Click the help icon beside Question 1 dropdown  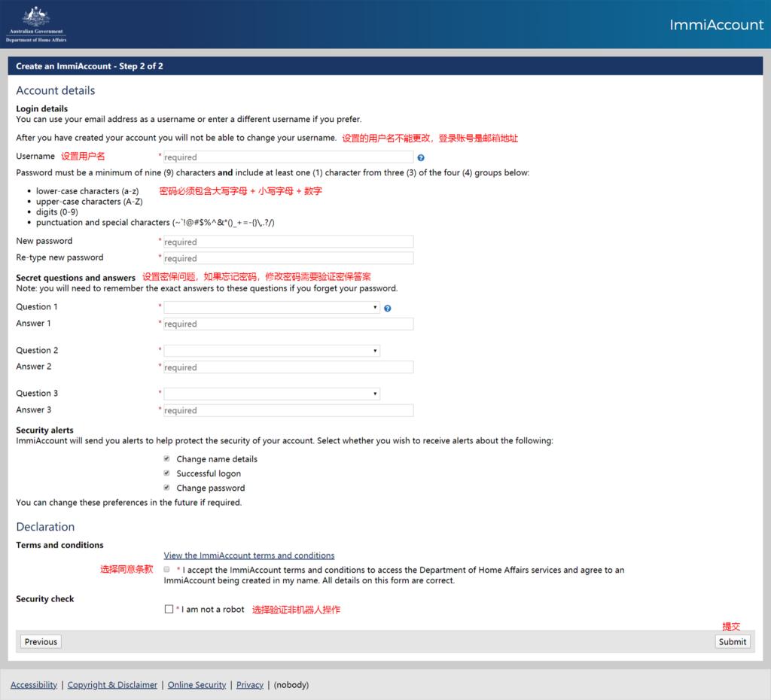(388, 308)
